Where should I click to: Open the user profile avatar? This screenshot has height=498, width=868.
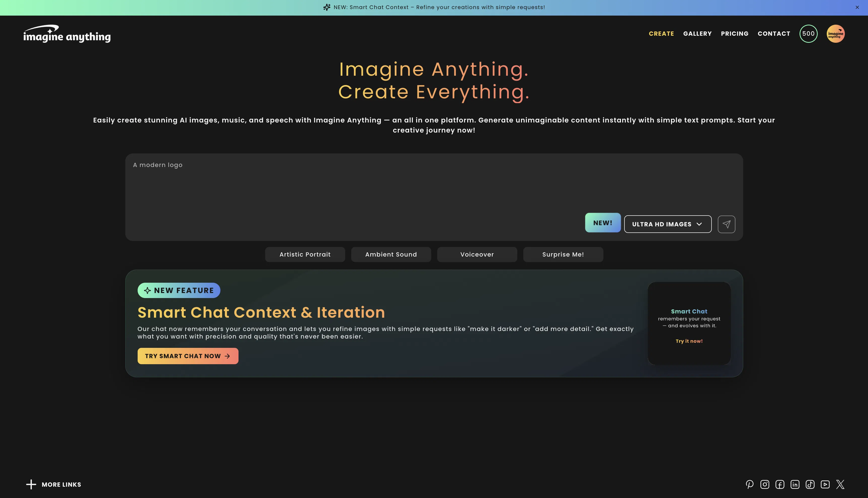click(x=836, y=33)
